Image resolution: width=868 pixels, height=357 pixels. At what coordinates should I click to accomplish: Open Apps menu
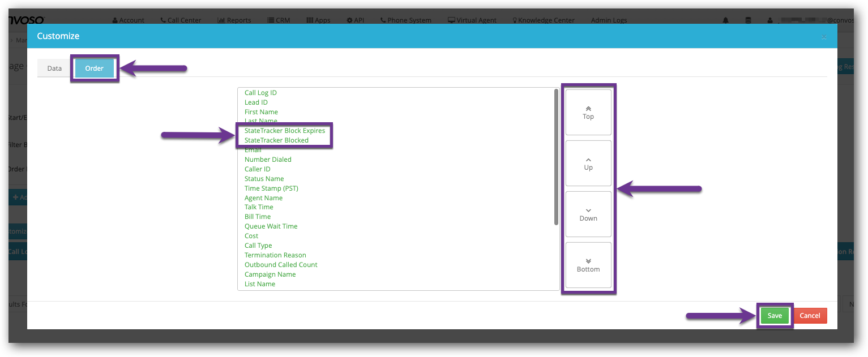click(318, 20)
